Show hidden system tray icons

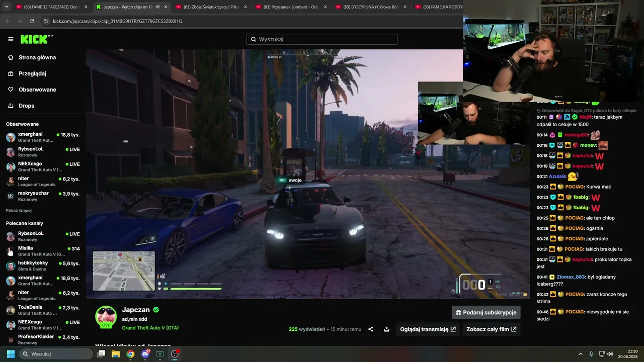click(580, 354)
